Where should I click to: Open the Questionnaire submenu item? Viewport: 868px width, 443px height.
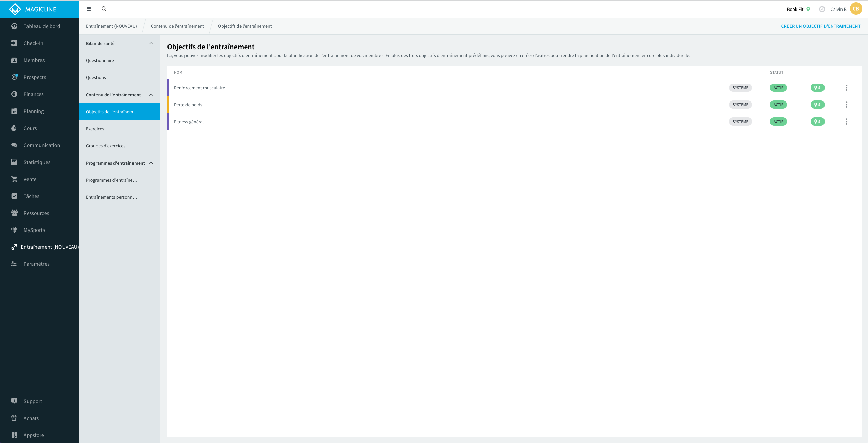click(120, 60)
